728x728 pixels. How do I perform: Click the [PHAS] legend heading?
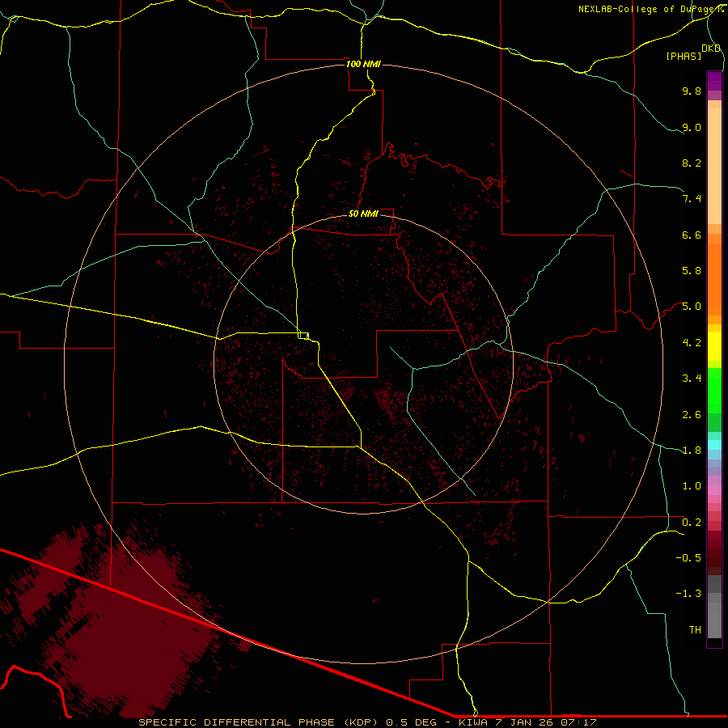[684, 57]
